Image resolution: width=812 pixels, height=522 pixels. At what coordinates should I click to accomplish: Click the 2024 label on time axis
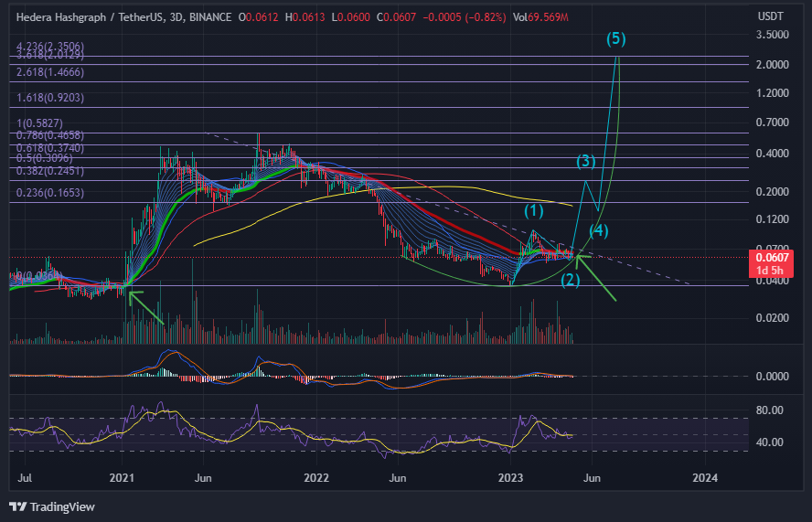[705, 477]
